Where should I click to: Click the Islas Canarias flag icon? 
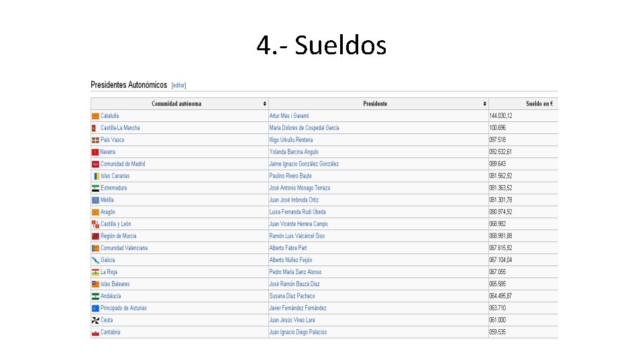pyautogui.click(x=96, y=176)
